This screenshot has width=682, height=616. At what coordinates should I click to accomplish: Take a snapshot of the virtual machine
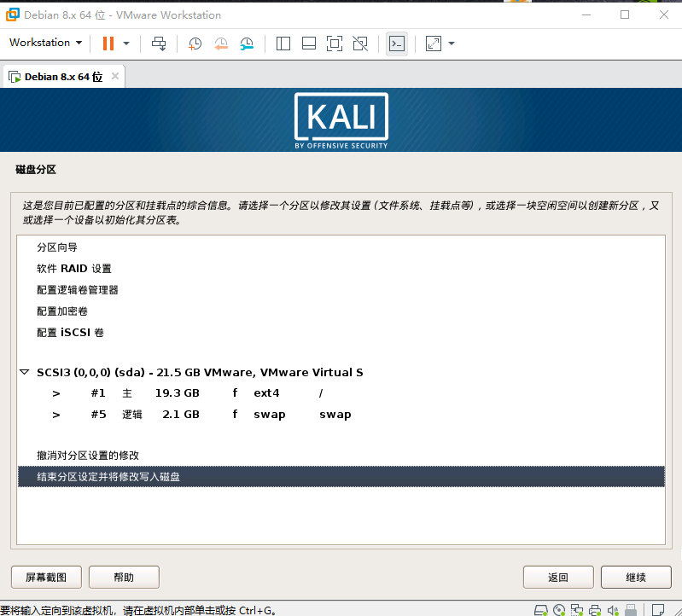pyautogui.click(x=195, y=44)
